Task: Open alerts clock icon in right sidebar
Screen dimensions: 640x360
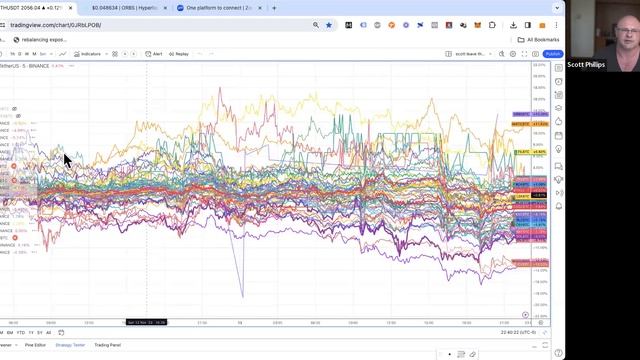Action: click(x=558, y=82)
